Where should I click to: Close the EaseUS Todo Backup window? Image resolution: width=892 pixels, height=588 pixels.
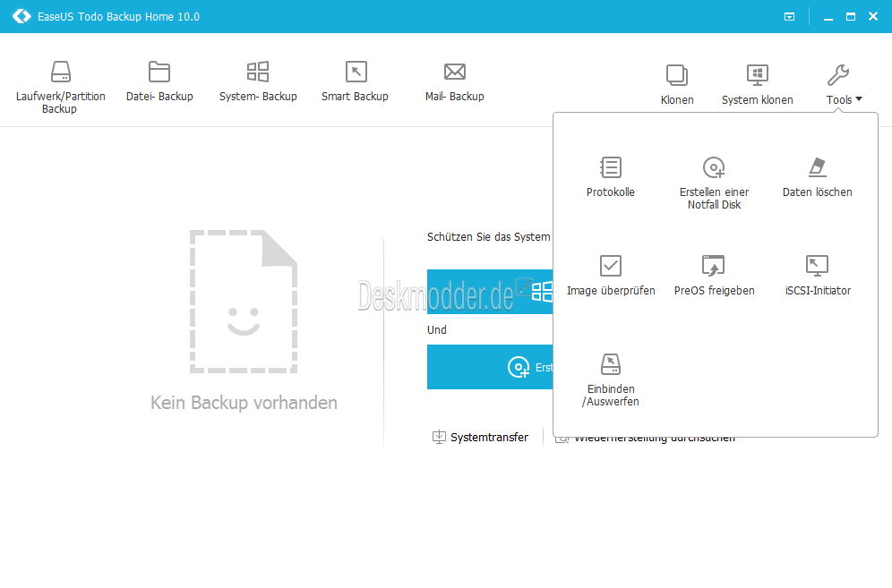click(x=873, y=16)
